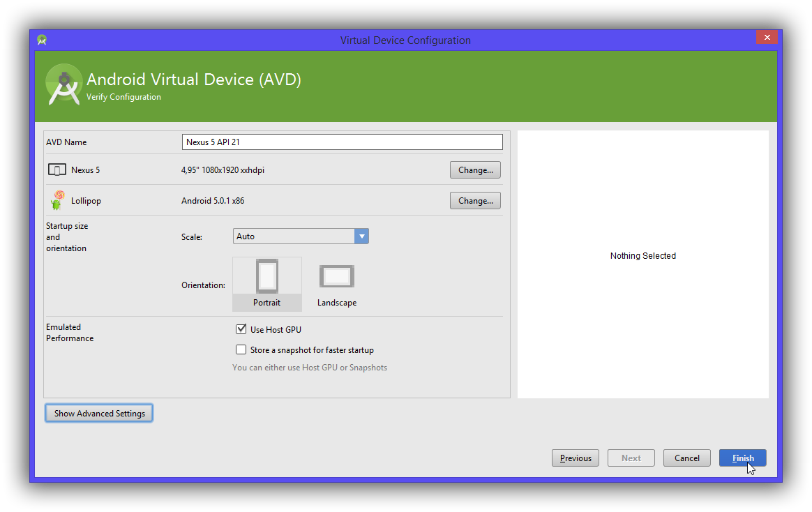
Task: Click the 'Scale:' label
Action: (192, 236)
